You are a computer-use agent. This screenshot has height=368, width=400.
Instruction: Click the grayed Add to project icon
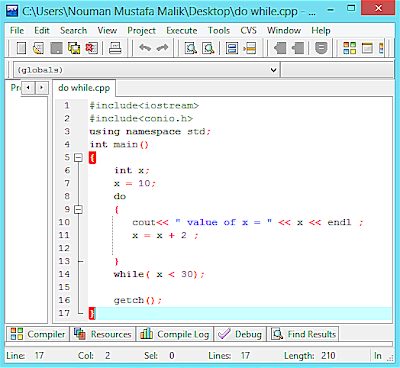click(280, 48)
